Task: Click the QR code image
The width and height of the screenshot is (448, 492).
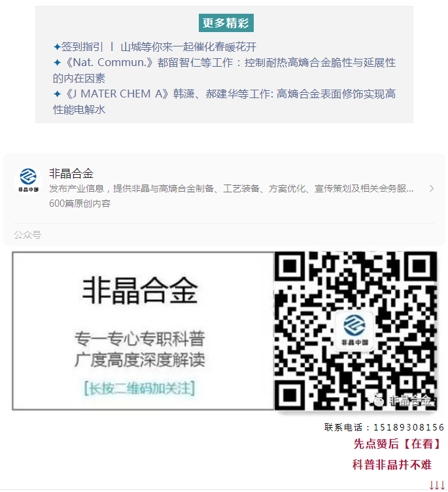Action: 355,330
